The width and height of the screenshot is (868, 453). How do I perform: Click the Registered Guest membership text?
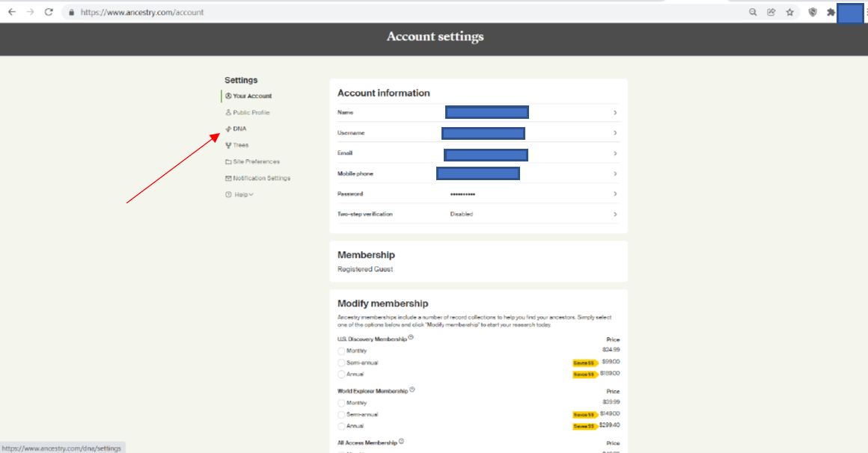pyautogui.click(x=365, y=269)
